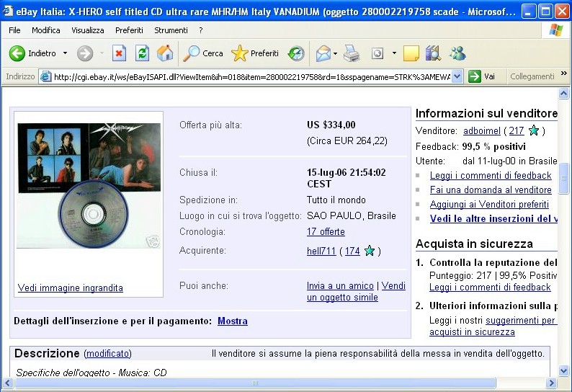This screenshot has width=572, height=392.
Task: Click the horizontal scrollbar left arrow
Action: [7, 383]
